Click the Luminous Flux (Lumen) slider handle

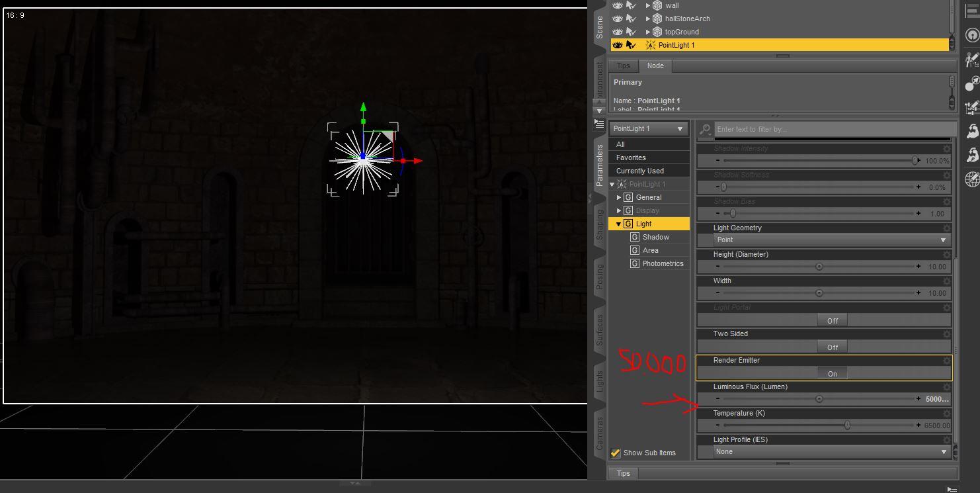pyautogui.click(x=819, y=399)
